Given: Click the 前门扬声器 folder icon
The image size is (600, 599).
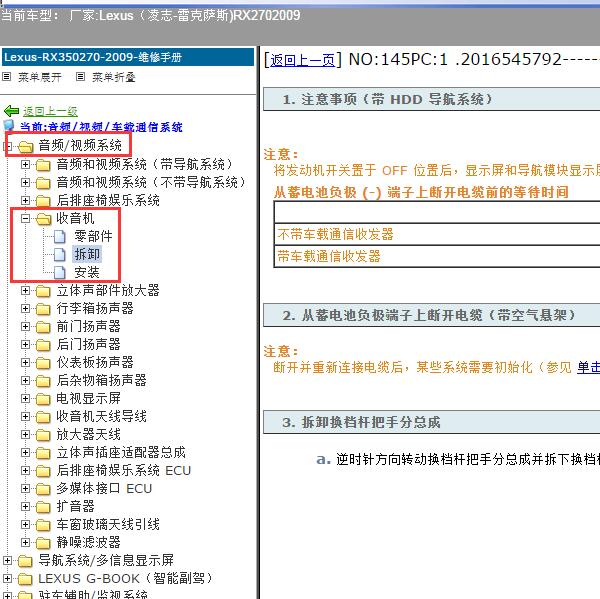Looking at the screenshot, I should coord(43,327).
